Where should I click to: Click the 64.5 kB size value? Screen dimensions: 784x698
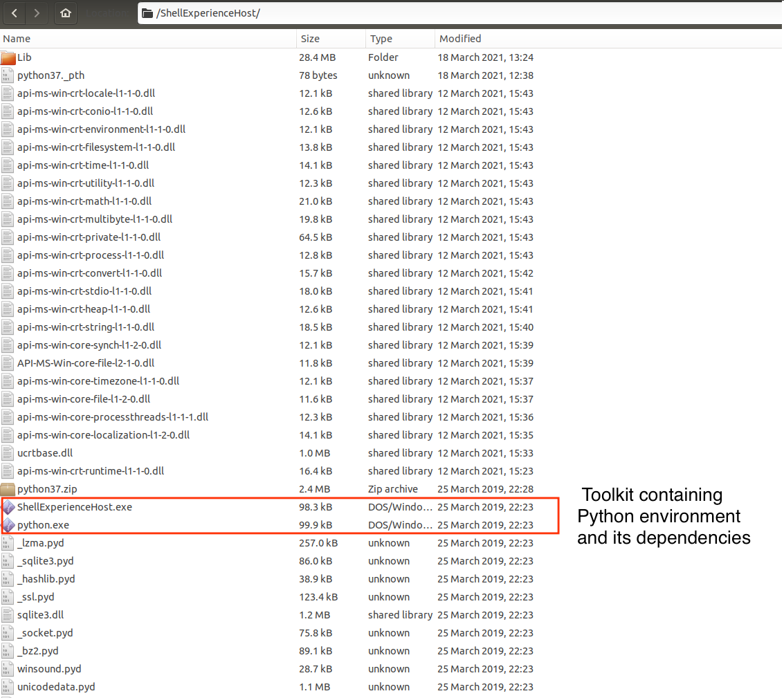click(x=316, y=237)
